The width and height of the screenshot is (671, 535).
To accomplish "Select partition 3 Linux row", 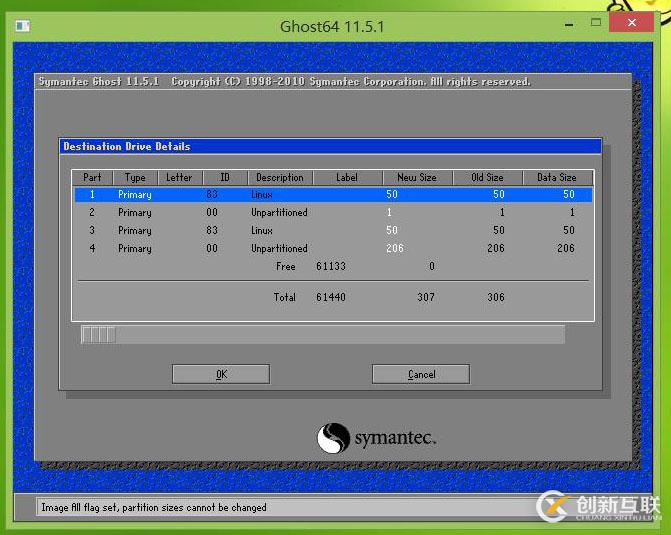I will pyautogui.click(x=333, y=230).
